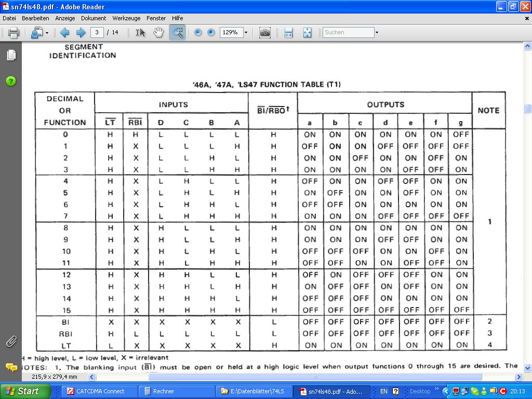Click the row label 15 in table
Image resolution: width=532 pixels, height=399 pixels.
66,311
